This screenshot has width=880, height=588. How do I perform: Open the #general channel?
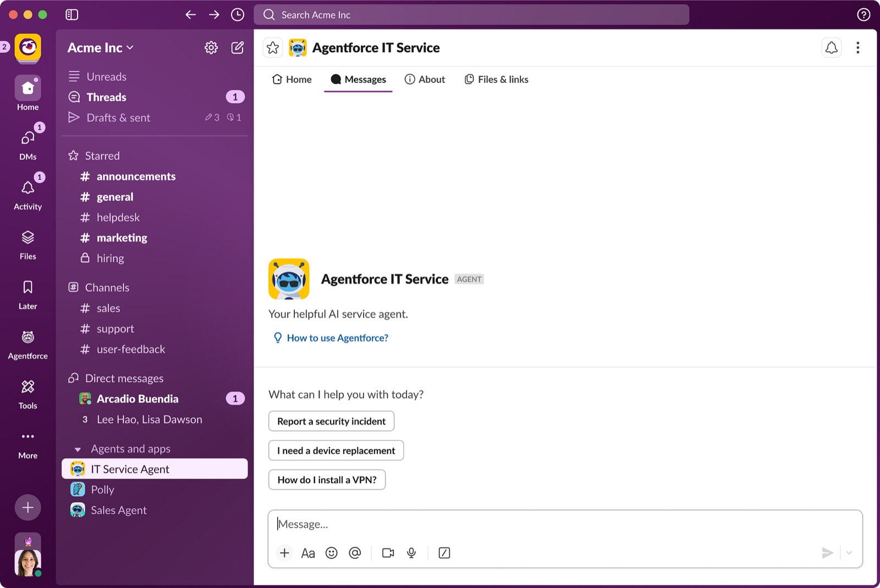click(155, 197)
